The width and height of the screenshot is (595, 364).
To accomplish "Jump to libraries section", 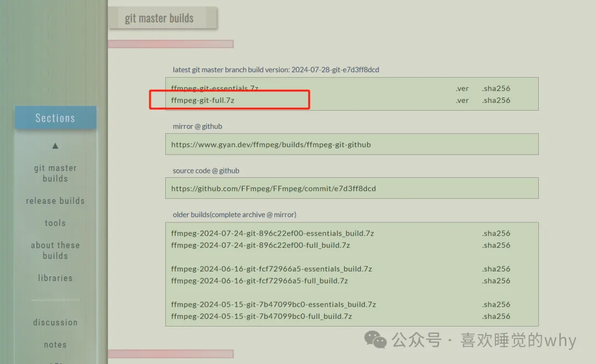I will pos(55,278).
